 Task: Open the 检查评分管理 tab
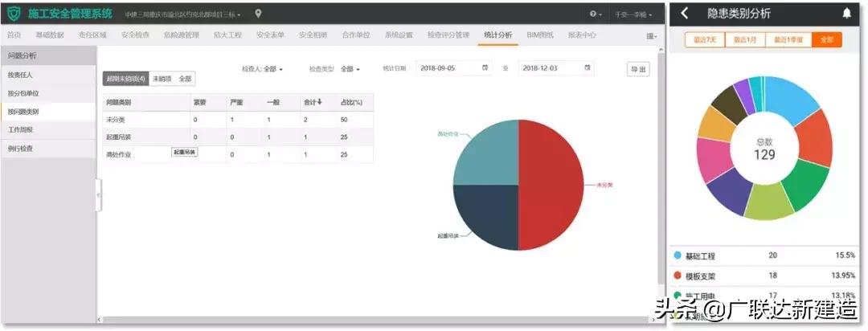click(x=448, y=35)
